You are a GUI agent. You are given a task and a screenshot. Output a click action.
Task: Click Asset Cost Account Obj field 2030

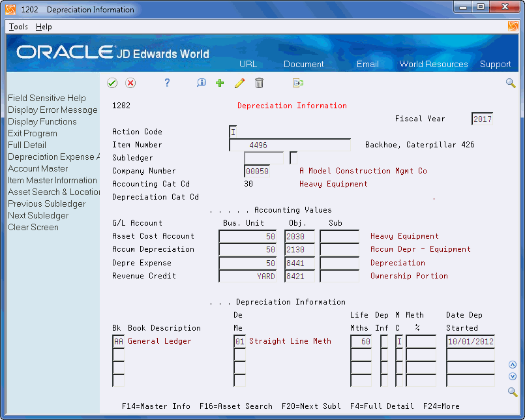click(299, 237)
